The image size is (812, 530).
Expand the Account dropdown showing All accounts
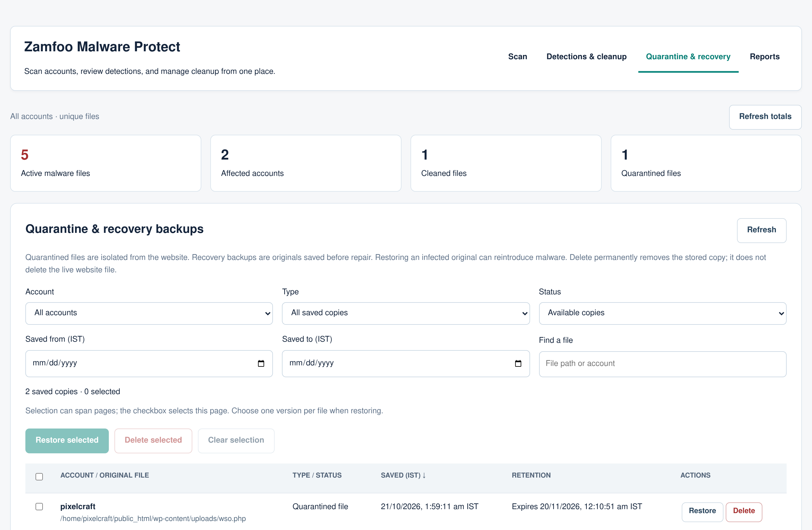tap(149, 313)
